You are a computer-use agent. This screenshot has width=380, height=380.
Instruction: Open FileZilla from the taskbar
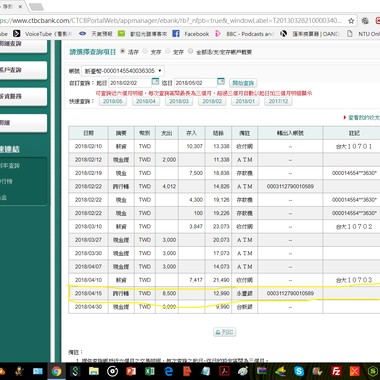point(336,371)
